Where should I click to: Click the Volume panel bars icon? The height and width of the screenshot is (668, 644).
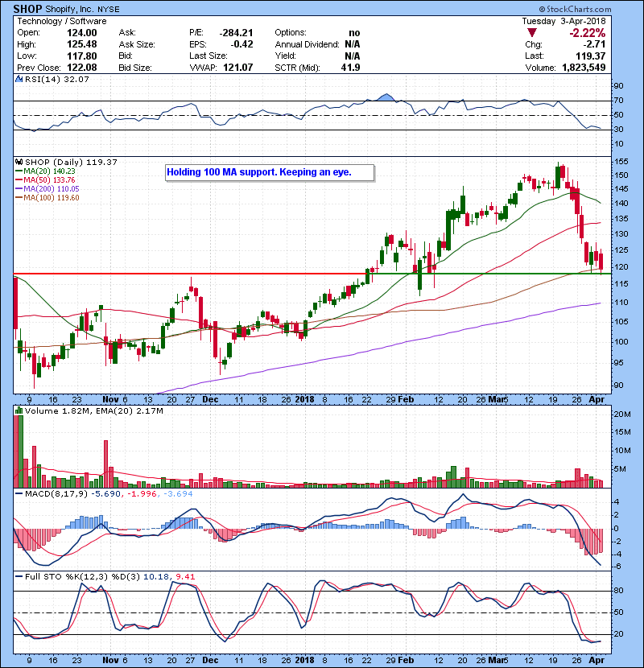[x=19, y=410]
